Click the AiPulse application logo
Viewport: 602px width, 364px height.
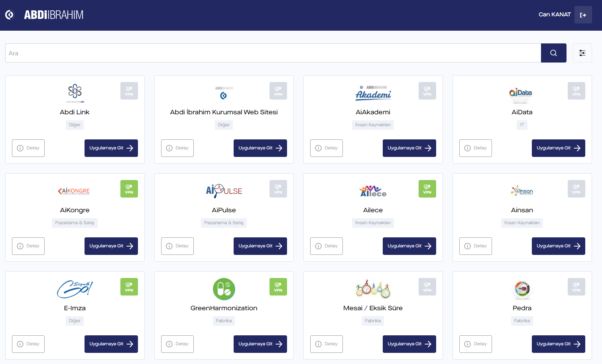(224, 191)
